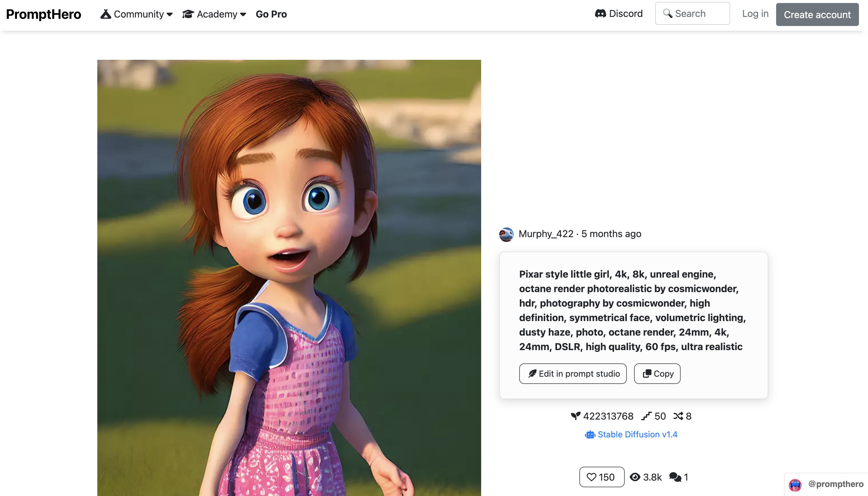Open comments via speech bubbles icon
This screenshot has height=496, width=868.
675,477
